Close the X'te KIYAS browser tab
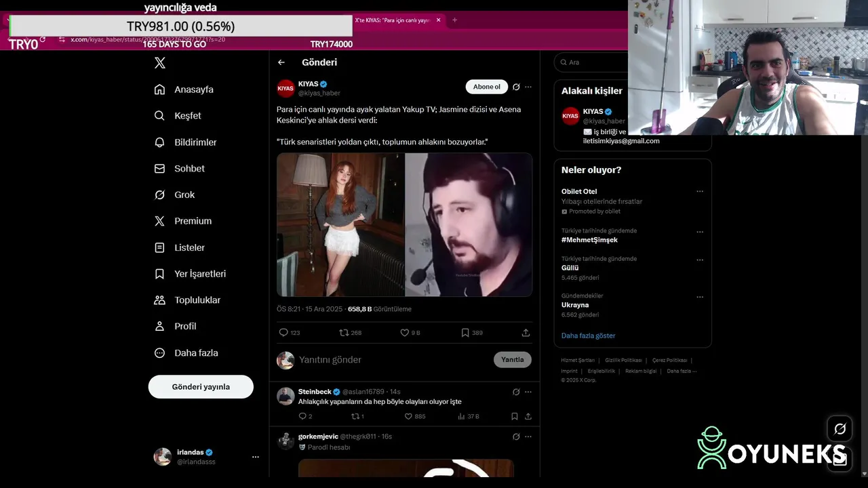The image size is (868, 488). [x=438, y=20]
